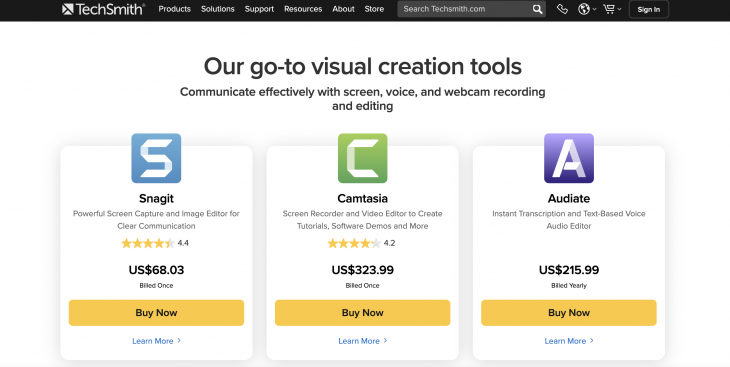The image size is (730, 367).
Task: Click the TechSmith logo
Action: click(104, 9)
